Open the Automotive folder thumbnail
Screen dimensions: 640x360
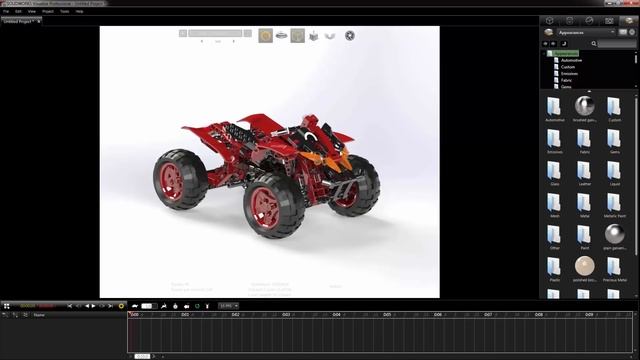(x=554, y=107)
